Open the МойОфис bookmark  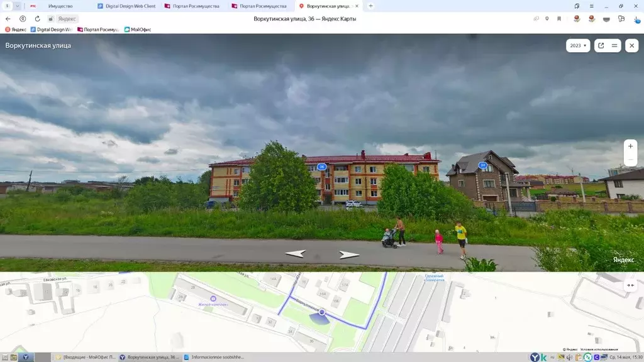(x=138, y=30)
